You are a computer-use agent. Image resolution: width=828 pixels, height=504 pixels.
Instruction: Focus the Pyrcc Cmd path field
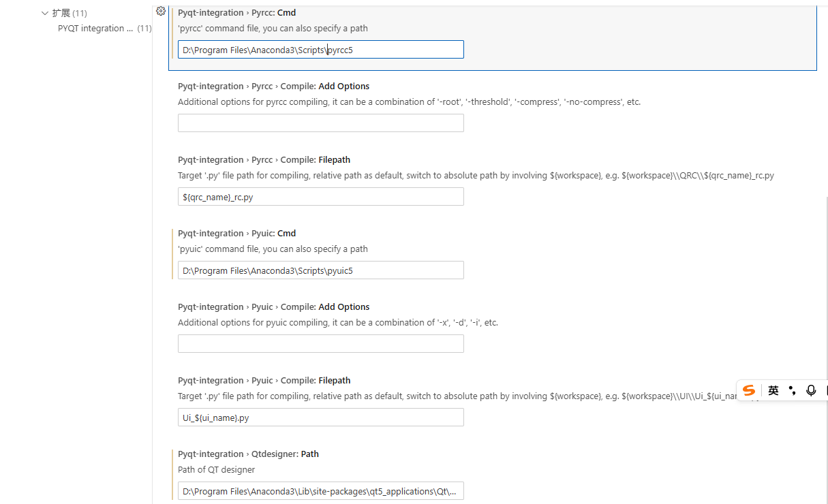tap(321, 49)
